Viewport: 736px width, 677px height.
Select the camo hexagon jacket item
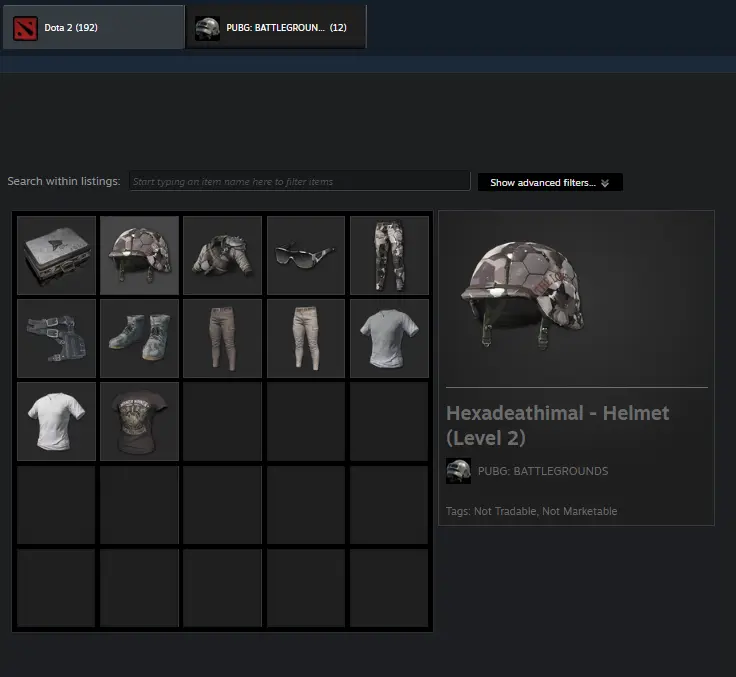(x=222, y=255)
